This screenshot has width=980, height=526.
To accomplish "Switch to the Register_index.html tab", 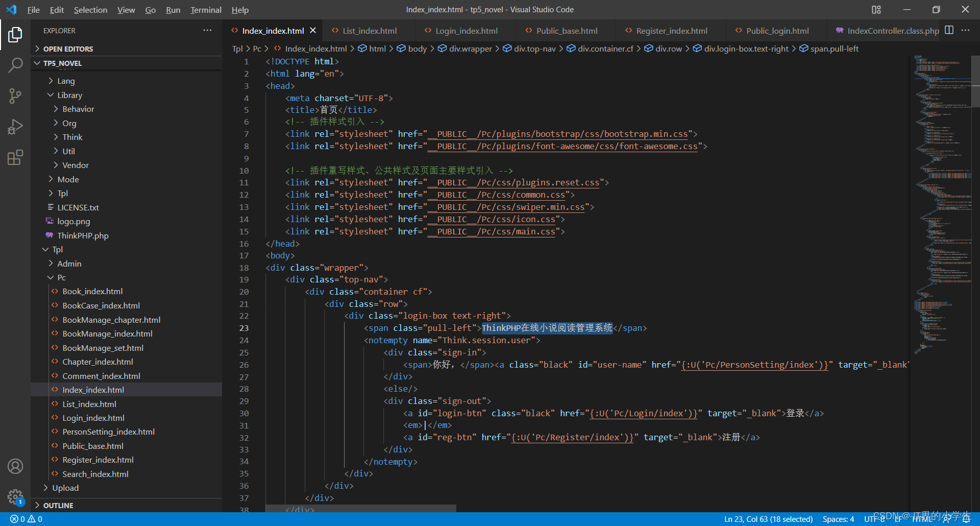I will pos(671,31).
